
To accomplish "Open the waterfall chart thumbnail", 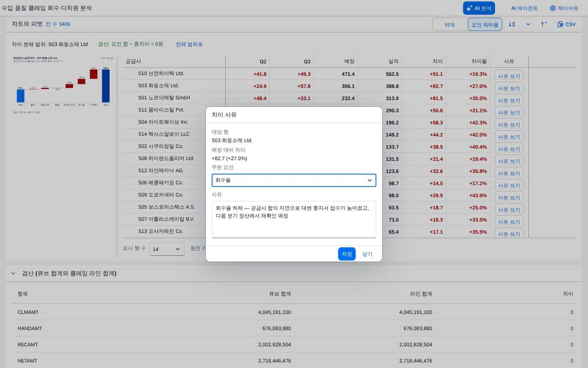I will [63, 84].
